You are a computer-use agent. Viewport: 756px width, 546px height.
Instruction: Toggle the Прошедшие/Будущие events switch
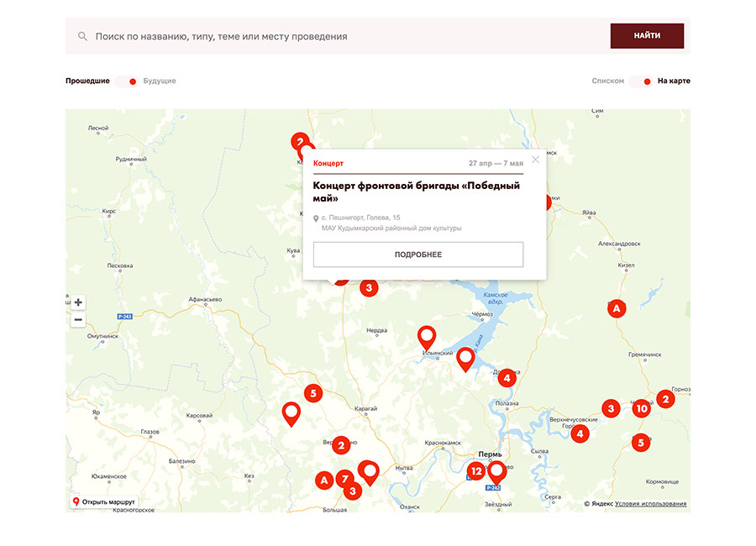(x=127, y=81)
